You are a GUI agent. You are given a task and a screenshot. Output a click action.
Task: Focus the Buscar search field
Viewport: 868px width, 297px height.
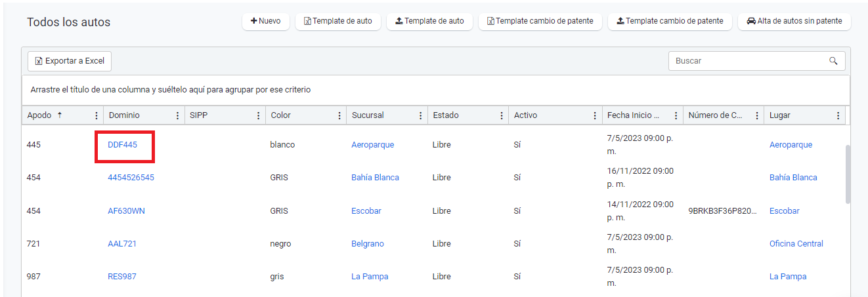(x=749, y=61)
